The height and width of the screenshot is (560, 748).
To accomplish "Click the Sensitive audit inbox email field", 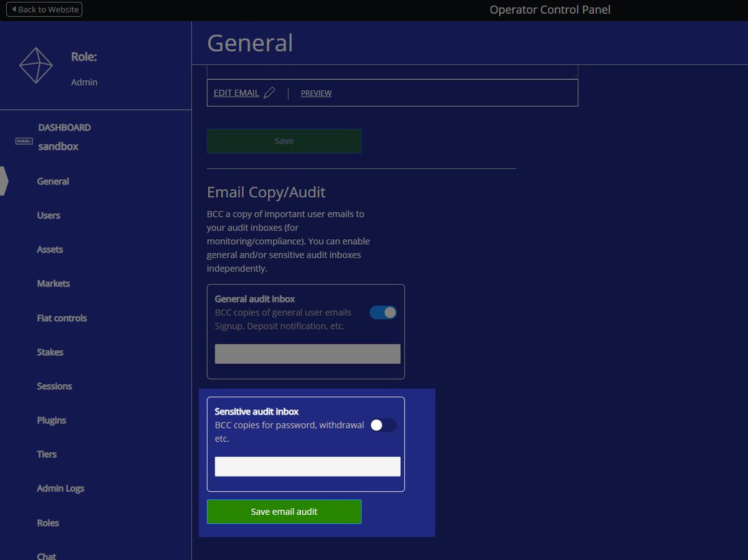I will tap(308, 467).
